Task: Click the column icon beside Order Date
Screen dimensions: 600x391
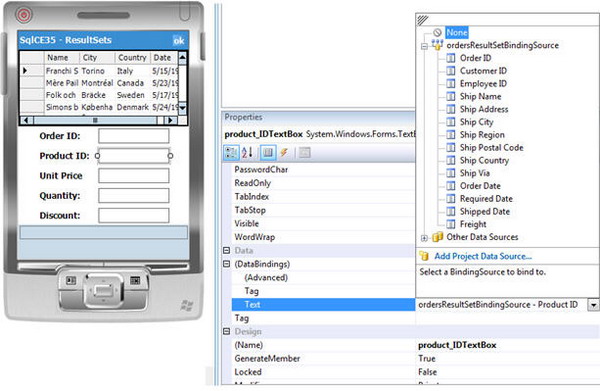Action: coord(451,186)
